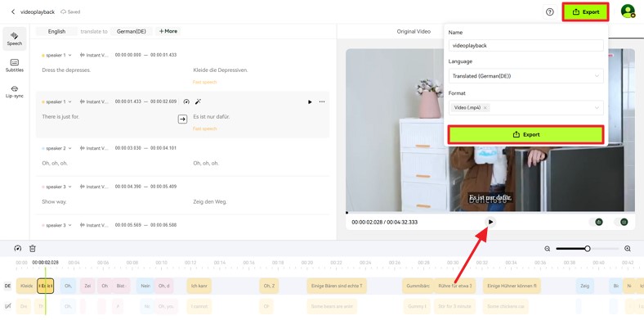Click the 'Show way.' source text
Screen dimensions: 644x320
pos(54,202)
